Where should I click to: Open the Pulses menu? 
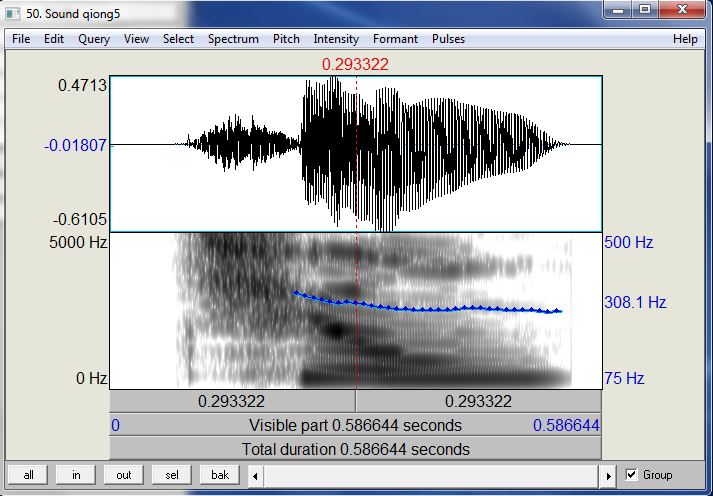point(448,39)
